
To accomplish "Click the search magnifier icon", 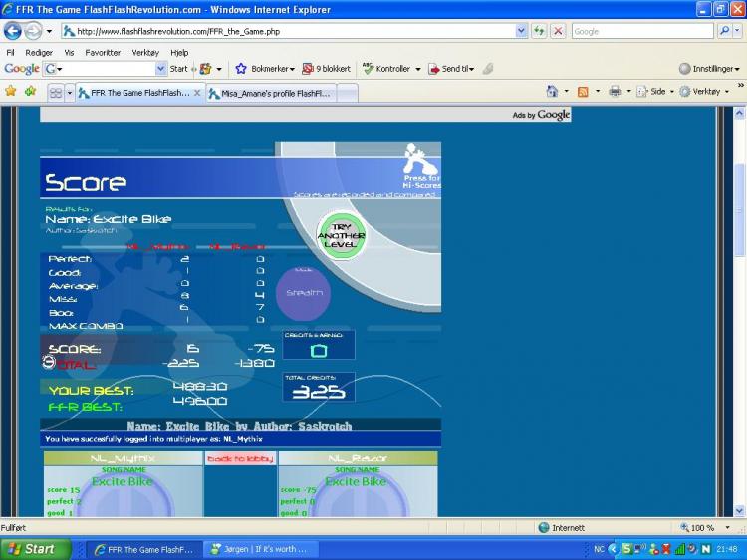I will point(725,31).
